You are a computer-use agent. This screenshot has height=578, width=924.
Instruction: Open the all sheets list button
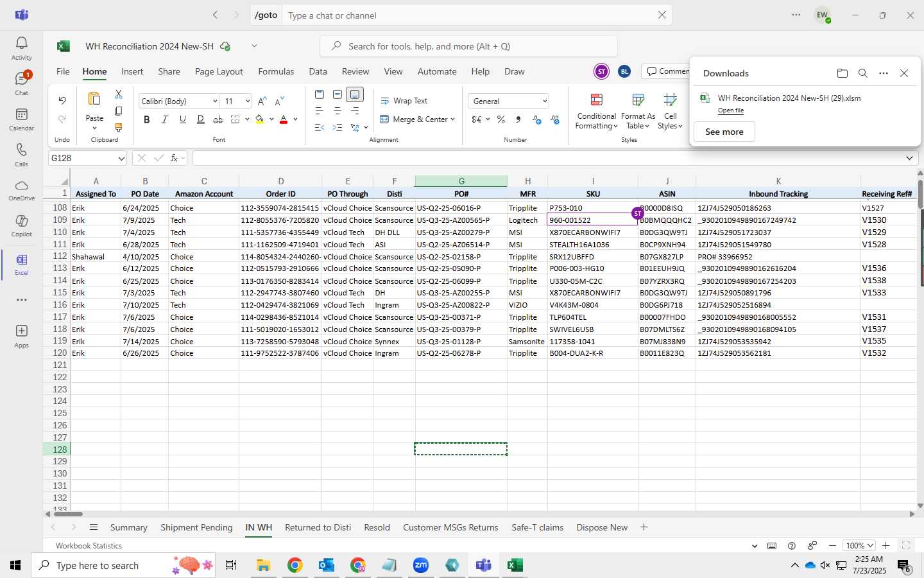pyautogui.click(x=94, y=527)
